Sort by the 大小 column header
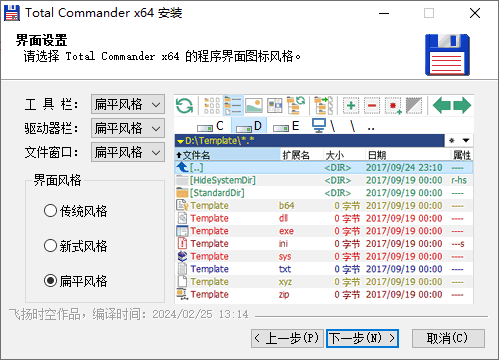The image size is (499, 360). coord(344,155)
